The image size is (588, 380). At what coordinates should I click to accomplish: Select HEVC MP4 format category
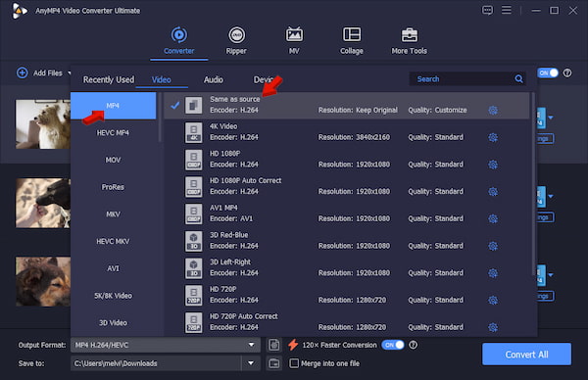[x=114, y=132]
